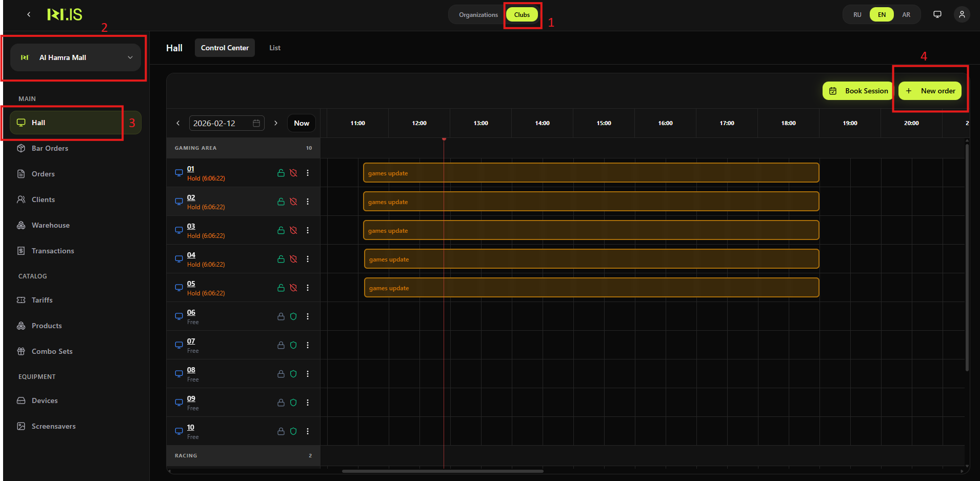Select the games update booking on device 03
Viewport: 980px width, 481px height.
590,230
